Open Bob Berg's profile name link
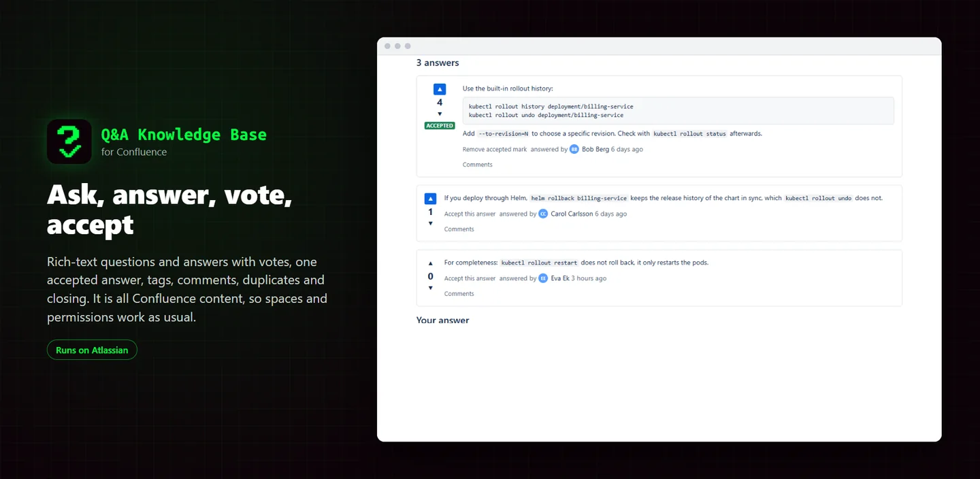 [595, 149]
